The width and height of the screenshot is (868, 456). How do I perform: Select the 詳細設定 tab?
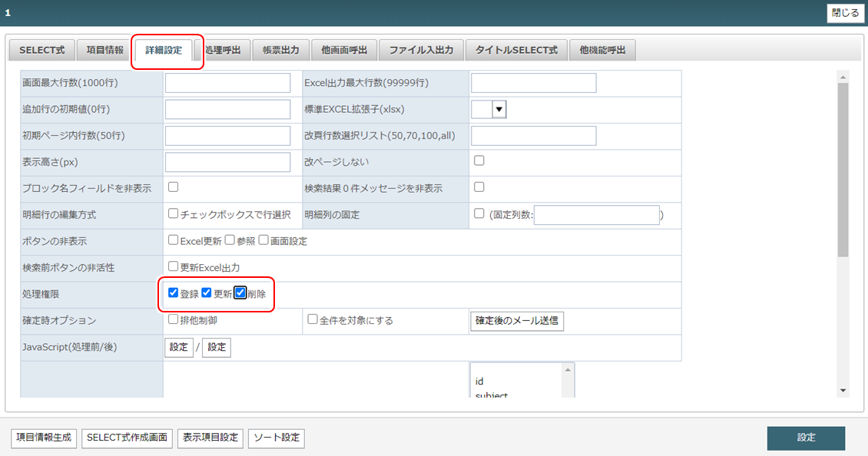coord(164,50)
